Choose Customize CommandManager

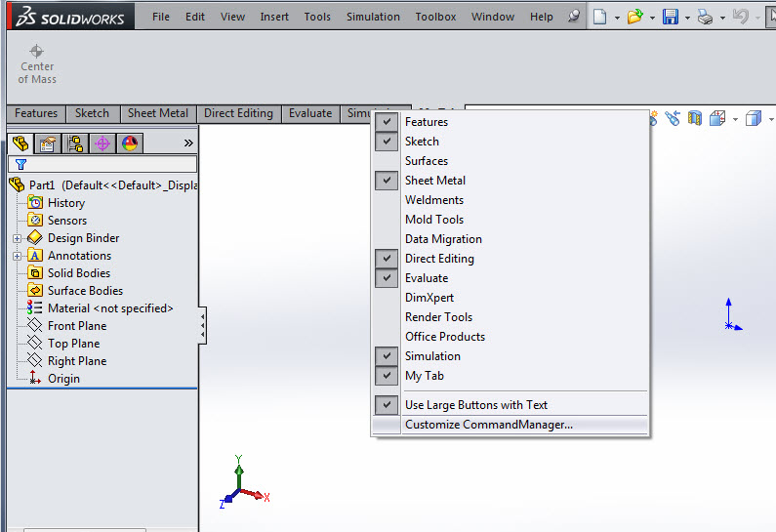pyautogui.click(x=510, y=425)
